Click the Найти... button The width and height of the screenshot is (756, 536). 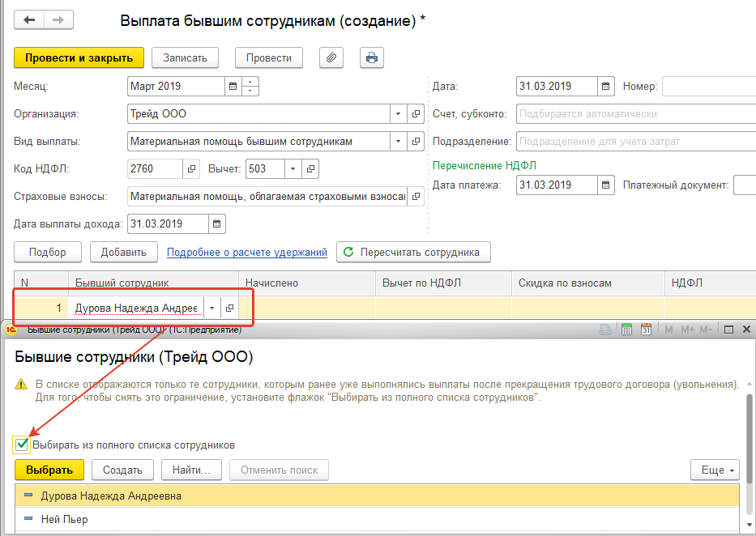click(191, 470)
